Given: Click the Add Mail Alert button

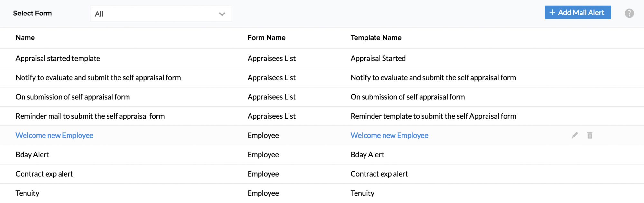Looking at the screenshot, I should point(578,13).
